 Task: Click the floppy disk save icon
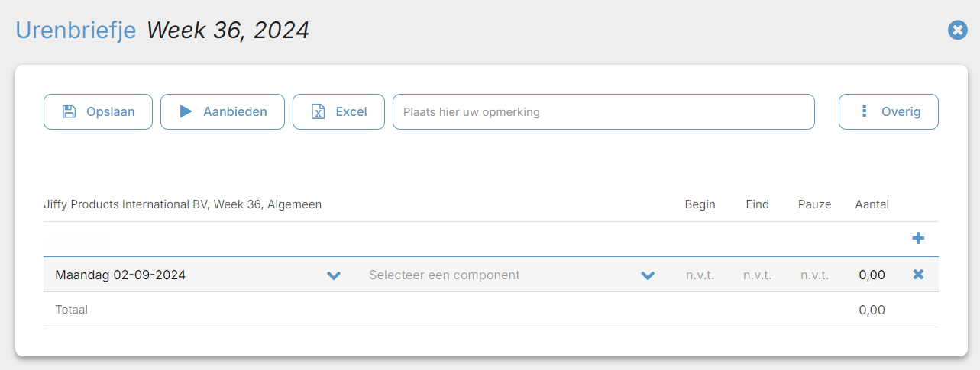point(69,111)
